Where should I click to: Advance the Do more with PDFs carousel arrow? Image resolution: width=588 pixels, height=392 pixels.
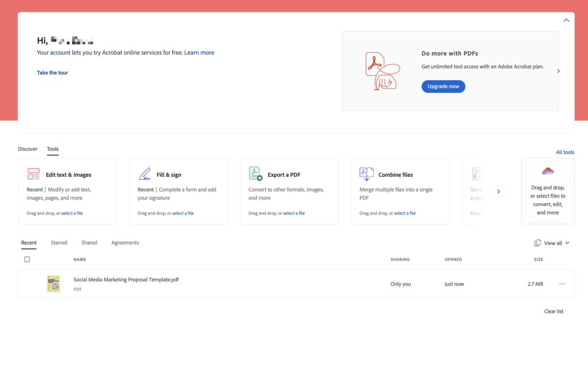coord(558,71)
